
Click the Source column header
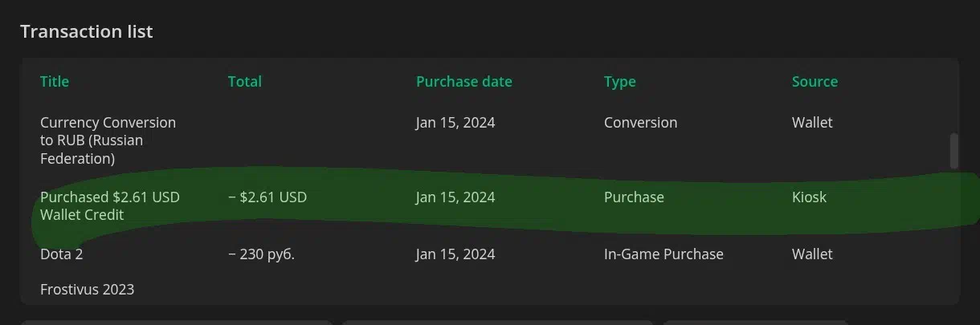coord(815,82)
